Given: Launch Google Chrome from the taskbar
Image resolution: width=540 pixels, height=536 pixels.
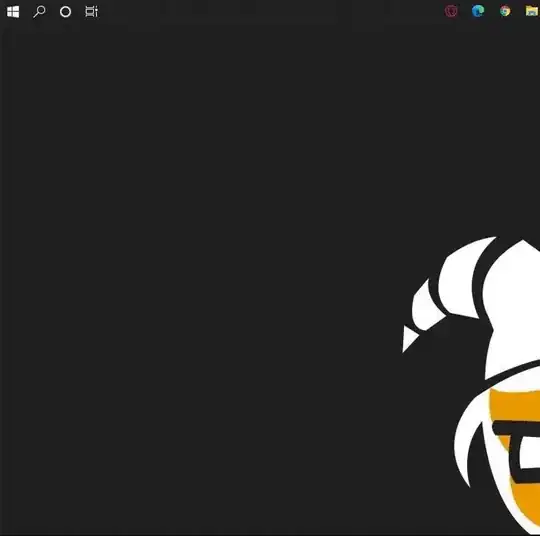Looking at the screenshot, I should [505, 11].
